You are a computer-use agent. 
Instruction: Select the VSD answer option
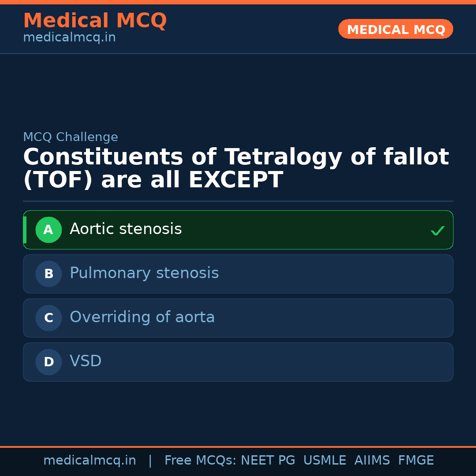click(x=86, y=361)
